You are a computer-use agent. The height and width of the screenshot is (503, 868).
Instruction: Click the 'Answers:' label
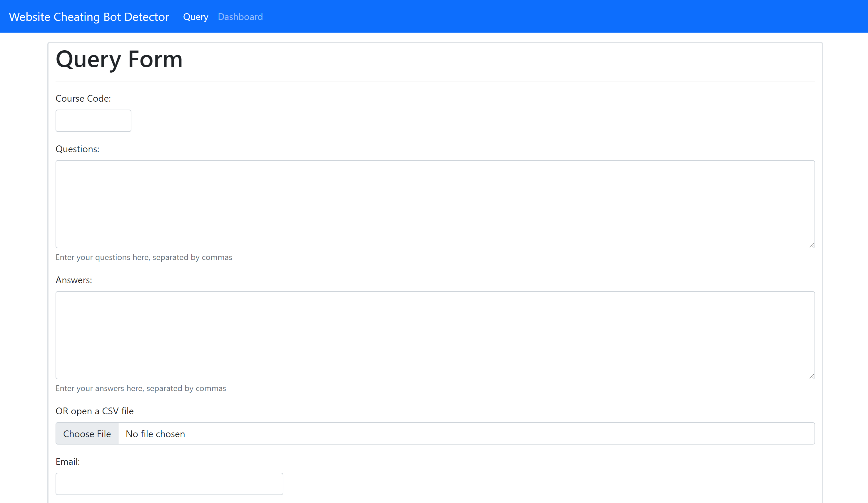[x=74, y=280]
